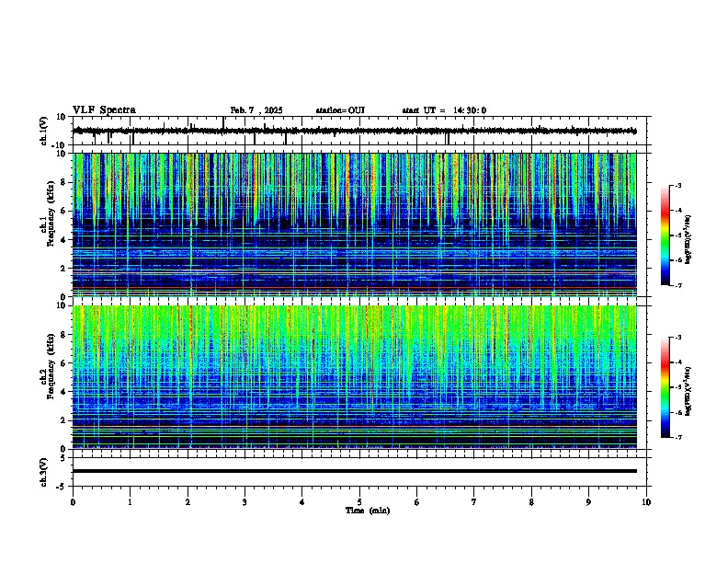The height and width of the screenshot is (563, 728).
Task: Click the "-7" label on ch.2 colorbar
Action: pos(677,437)
